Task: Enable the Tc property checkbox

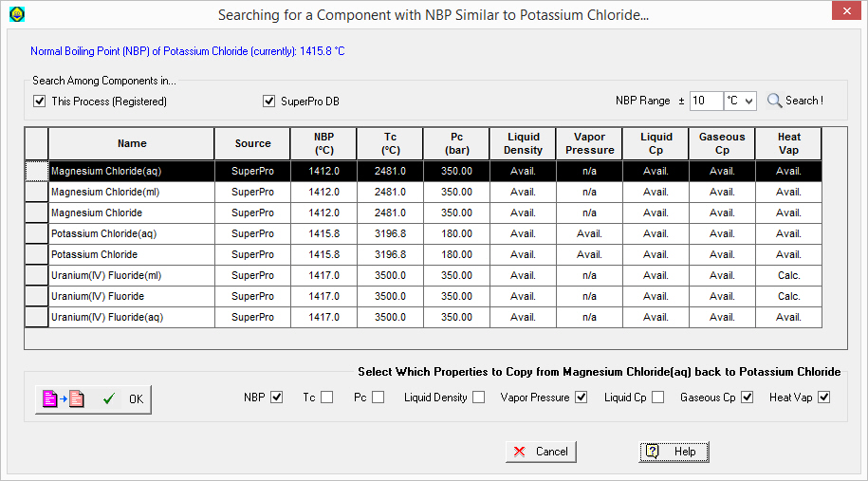Action: click(x=326, y=398)
